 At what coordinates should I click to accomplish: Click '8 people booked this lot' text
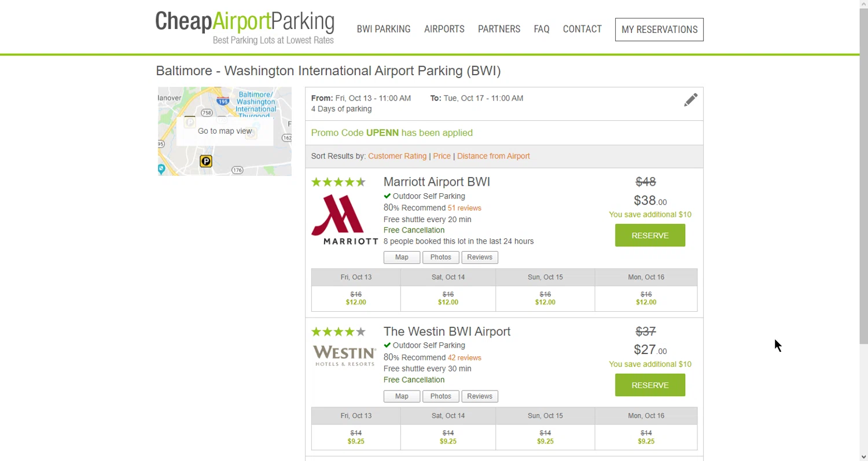pos(458,241)
